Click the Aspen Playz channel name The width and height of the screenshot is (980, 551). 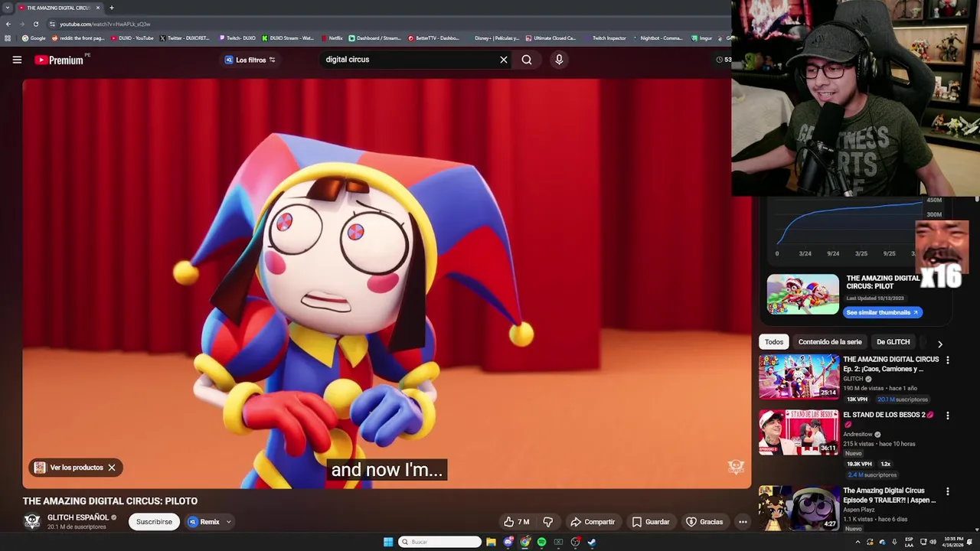click(x=860, y=510)
